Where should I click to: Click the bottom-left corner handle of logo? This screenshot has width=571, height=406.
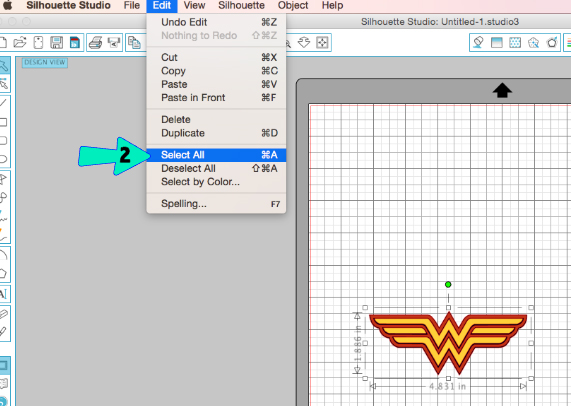point(365,378)
